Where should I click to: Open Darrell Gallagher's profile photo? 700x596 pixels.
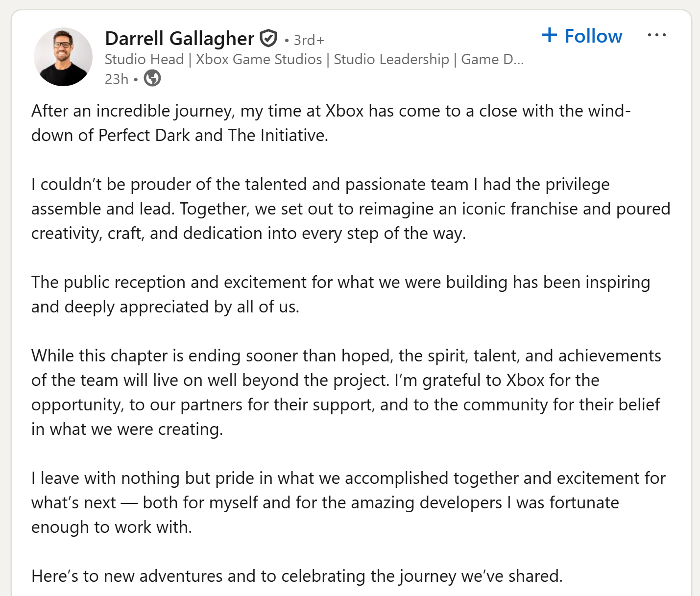[x=63, y=57]
